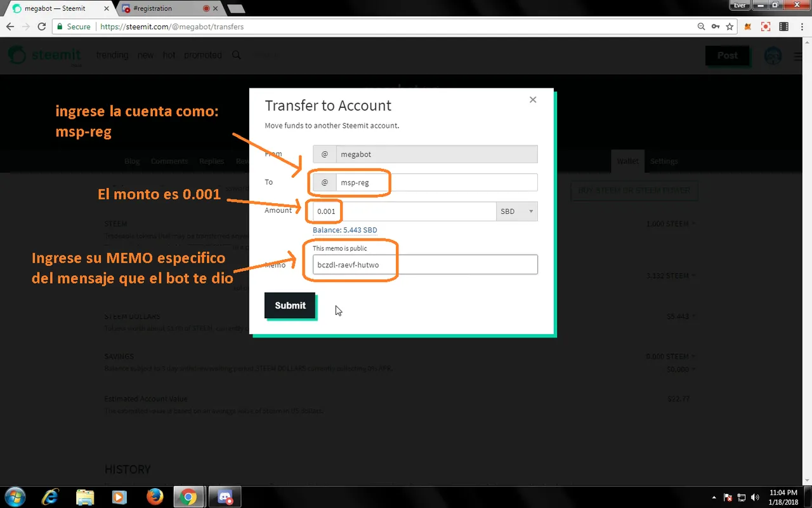812x508 pixels.
Task: Click the Chrome taskbar icon
Action: [x=188, y=497]
